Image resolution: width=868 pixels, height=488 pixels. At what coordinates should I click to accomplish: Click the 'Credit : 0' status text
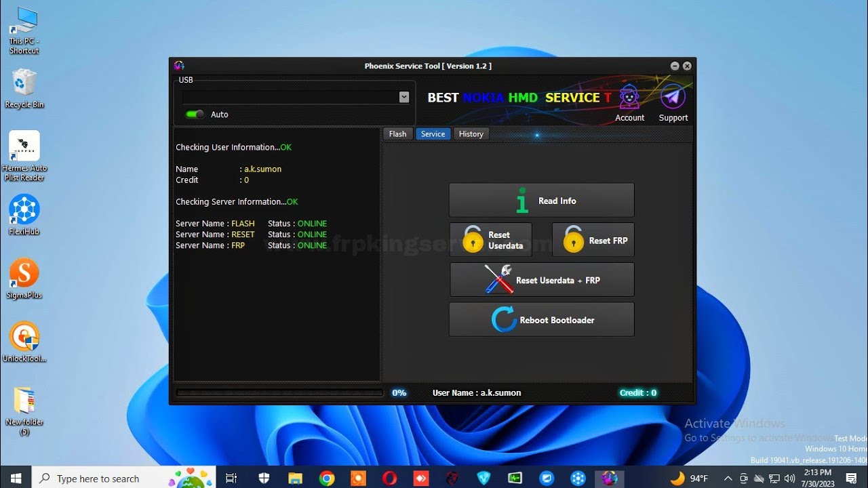(x=637, y=392)
